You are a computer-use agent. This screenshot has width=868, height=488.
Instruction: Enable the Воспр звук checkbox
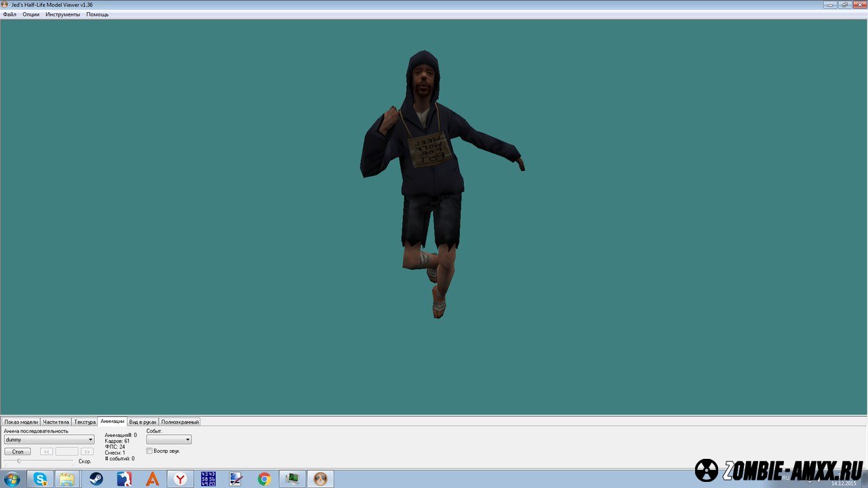click(150, 451)
